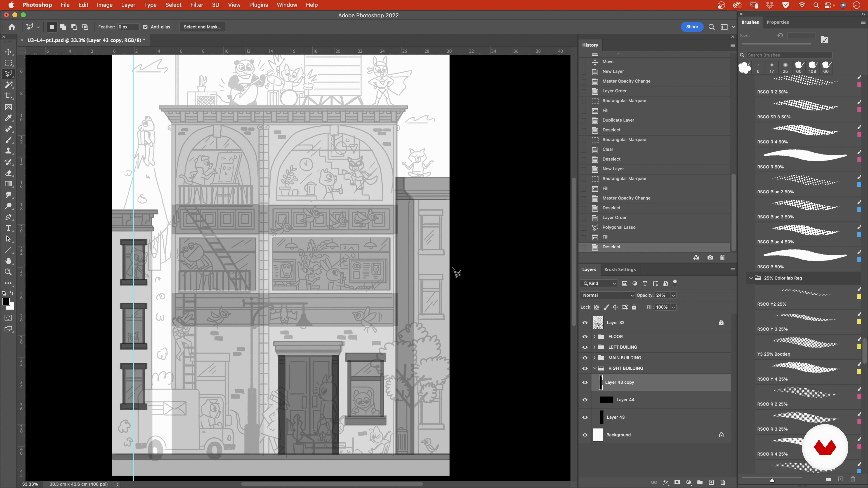Select the Clone Stamp tool

[8, 151]
